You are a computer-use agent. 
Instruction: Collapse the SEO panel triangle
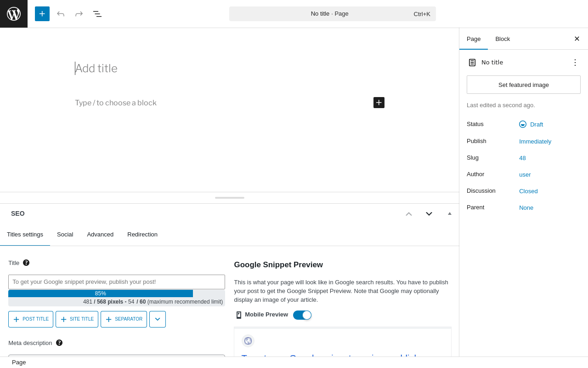click(450, 213)
